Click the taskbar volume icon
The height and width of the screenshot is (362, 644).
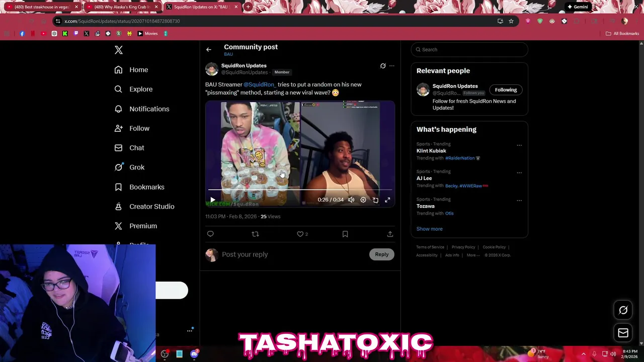[613, 354]
